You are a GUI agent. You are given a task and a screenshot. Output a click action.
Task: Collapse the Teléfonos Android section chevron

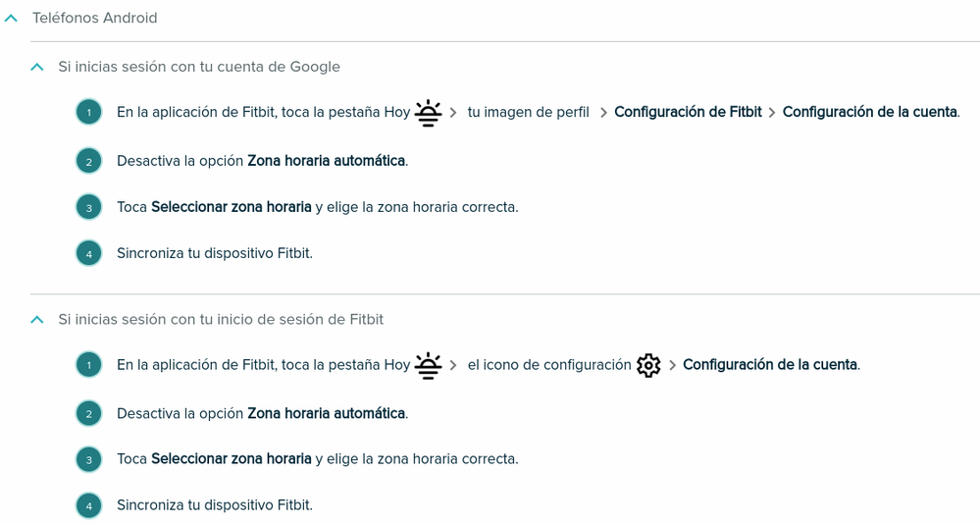click(11, 19)
